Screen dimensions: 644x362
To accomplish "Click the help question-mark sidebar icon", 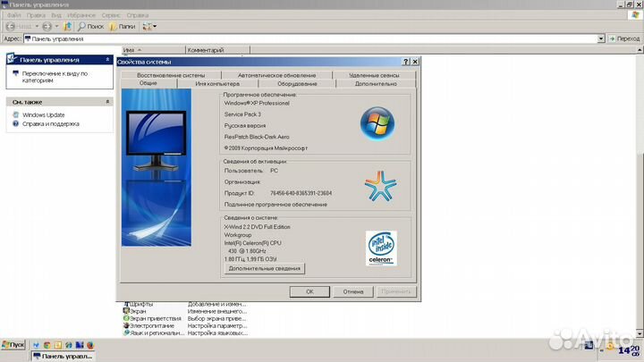I will [x=15, y=123].
